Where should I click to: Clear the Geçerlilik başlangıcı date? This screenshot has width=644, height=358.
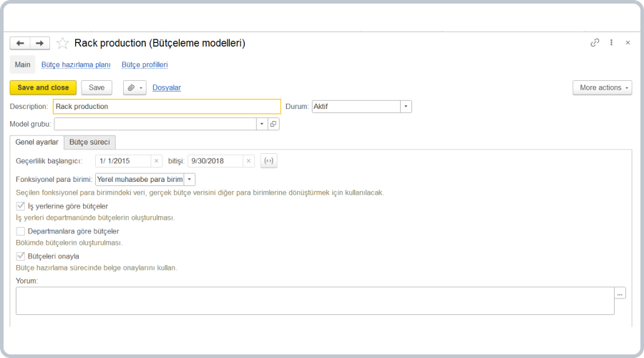[x=156, y=161]
